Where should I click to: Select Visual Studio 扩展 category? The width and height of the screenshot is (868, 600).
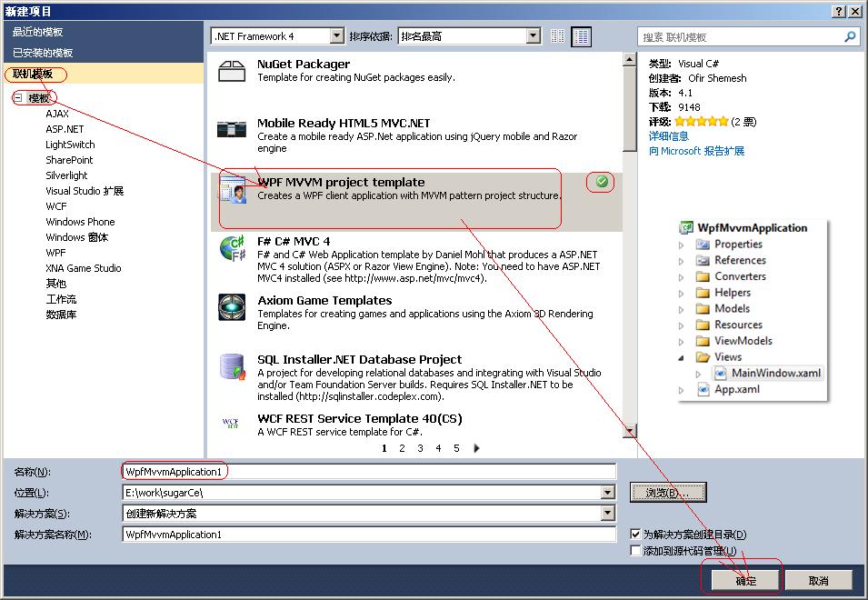pos(85,191)
